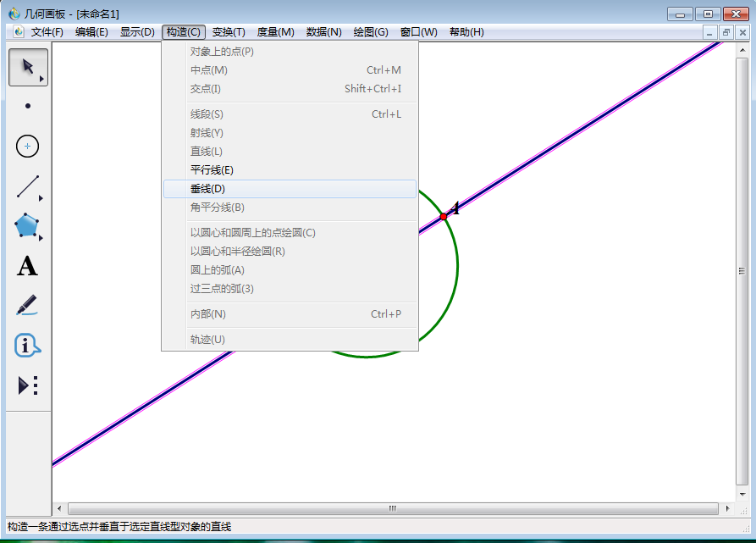
Task: Minimize the document child window
Action: click(709, 33)
